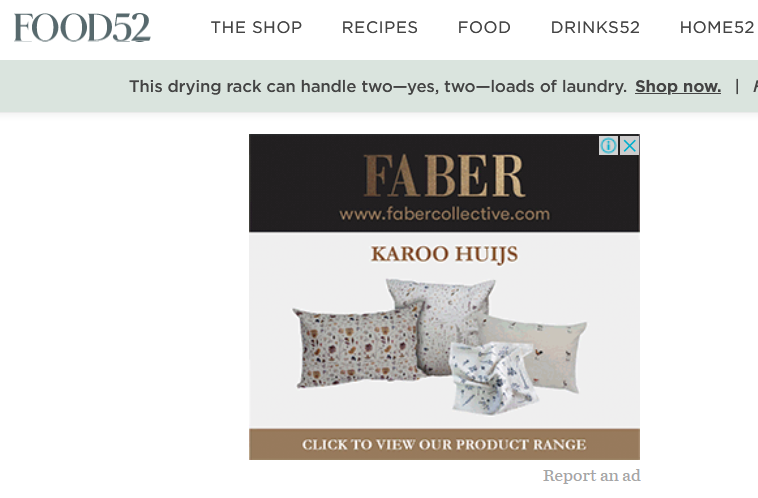Click the Report an ad link
This screenshot has width=758, height=498.
[591, 476]
